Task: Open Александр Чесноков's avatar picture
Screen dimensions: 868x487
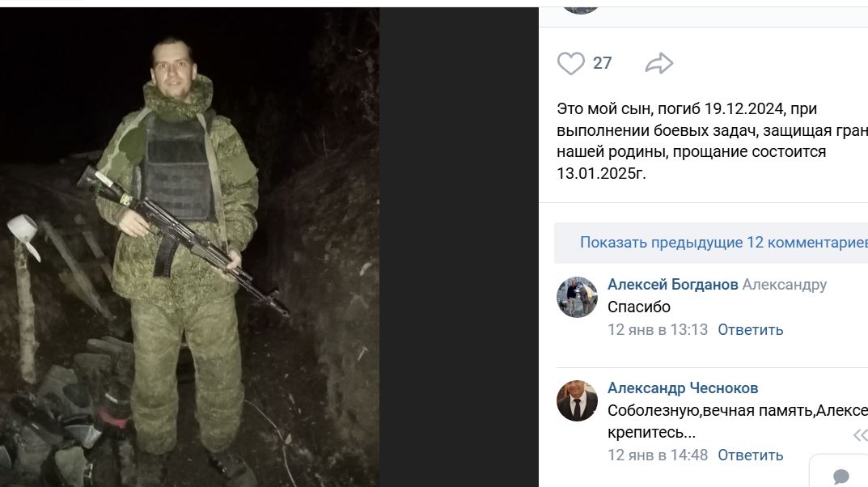Action: 577,400
